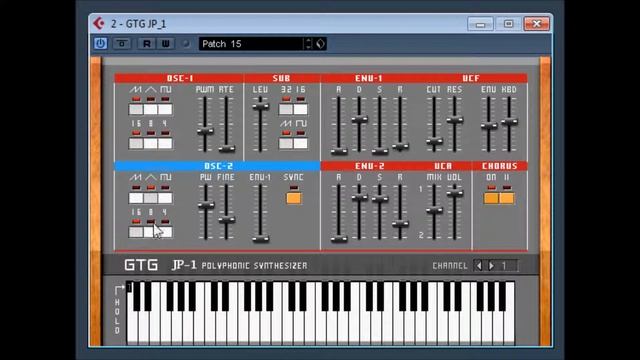The image size is (640, 360).
Task: Select SUB sawtooth waveform button
Action: point(286,143)
